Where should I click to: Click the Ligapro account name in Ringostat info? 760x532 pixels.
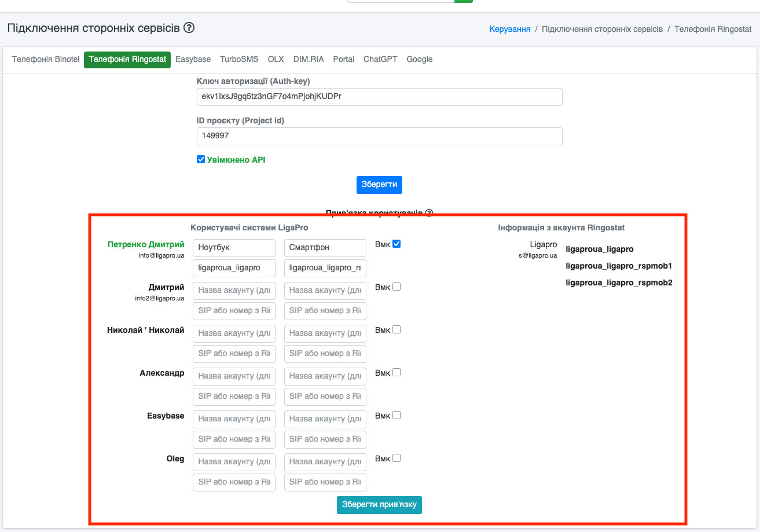pyautogui.click(x=544, y=245)
